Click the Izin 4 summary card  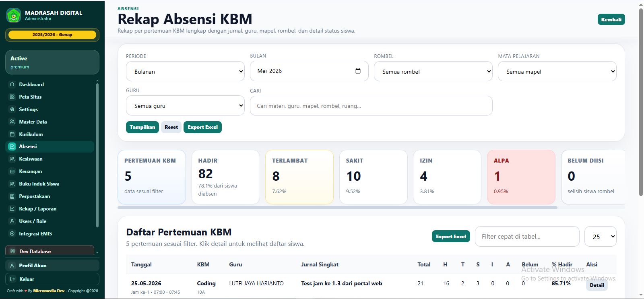pyautogui.click(x=447, y=177)
